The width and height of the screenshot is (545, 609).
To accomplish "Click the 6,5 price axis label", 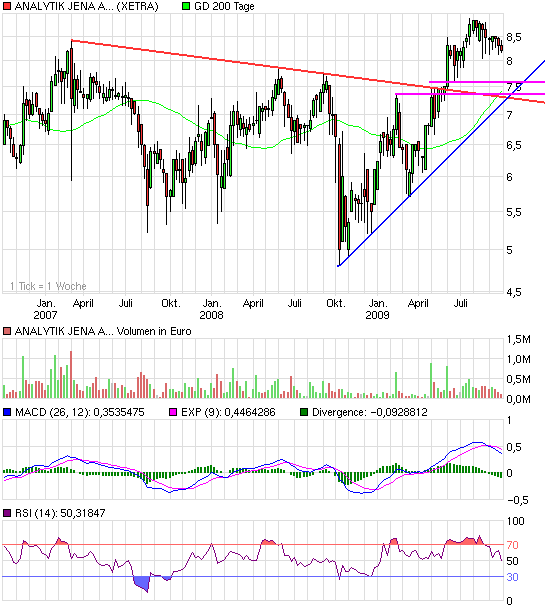I will [x=514, y=145].
